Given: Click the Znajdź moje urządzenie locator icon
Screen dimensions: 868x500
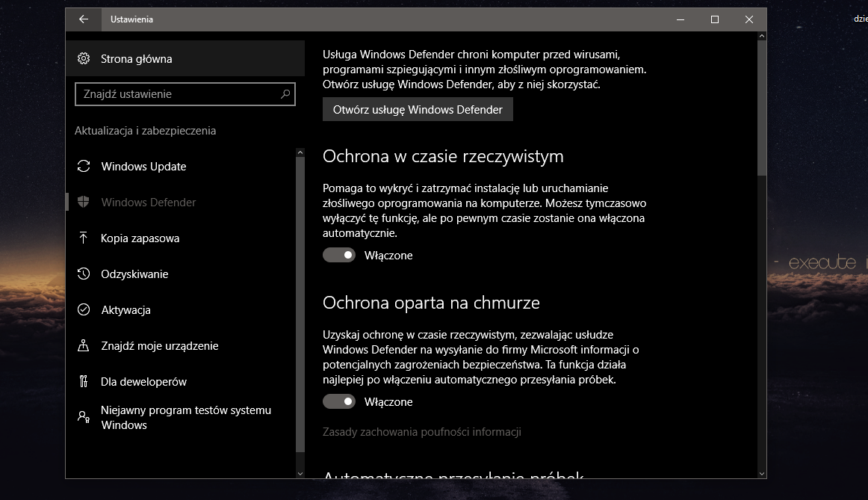Looking at the screenshot, I should tap(84, 345).
